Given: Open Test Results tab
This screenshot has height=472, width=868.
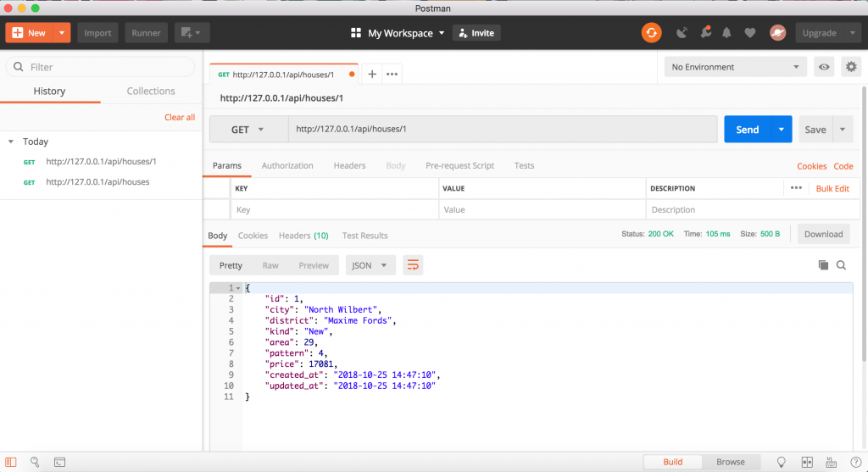Looking at the screenshot, I should click(x=364, y=236).
